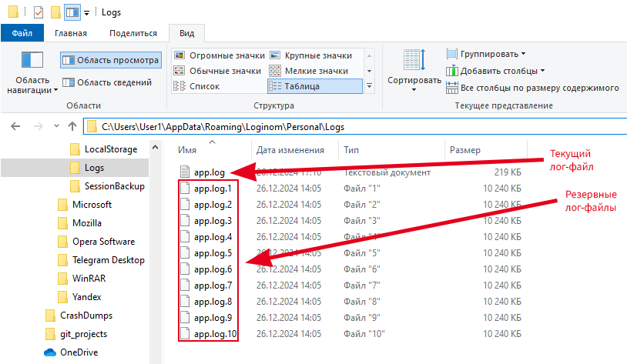
Task: Select git_projects folder in navigation tree
Action: [76, 334]
